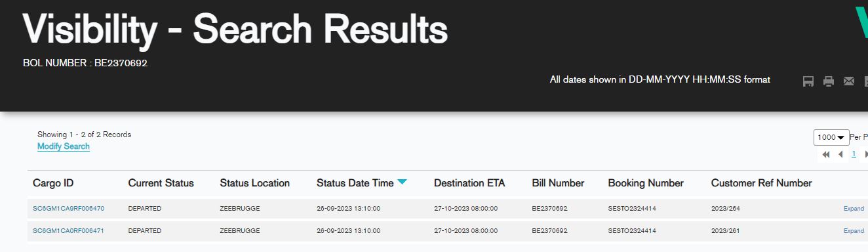Go to previous page arrow icon
Viewport: 868px width, 252px height.
coord(840,154)
